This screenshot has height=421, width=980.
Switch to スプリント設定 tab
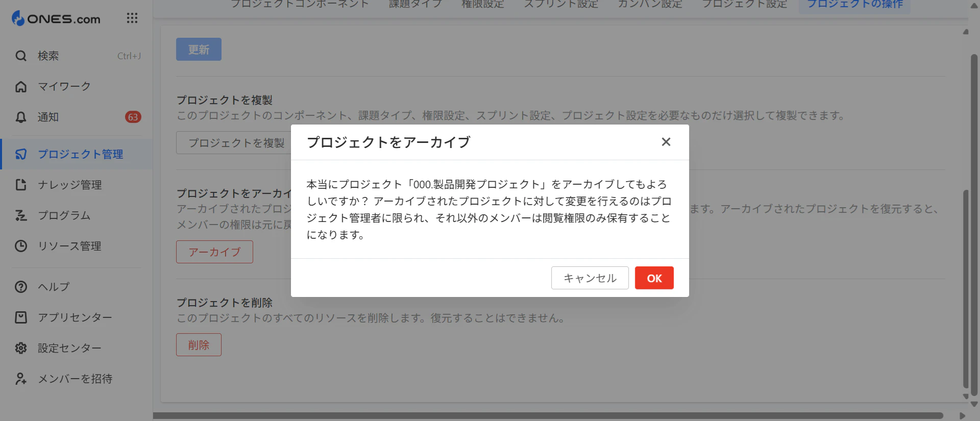(x=561, y=4)
